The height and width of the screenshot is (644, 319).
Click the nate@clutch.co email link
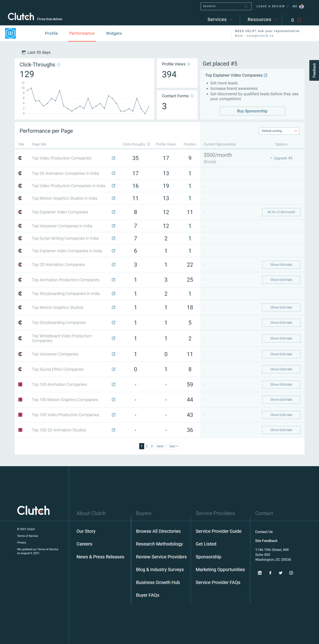tap(260, 36)
